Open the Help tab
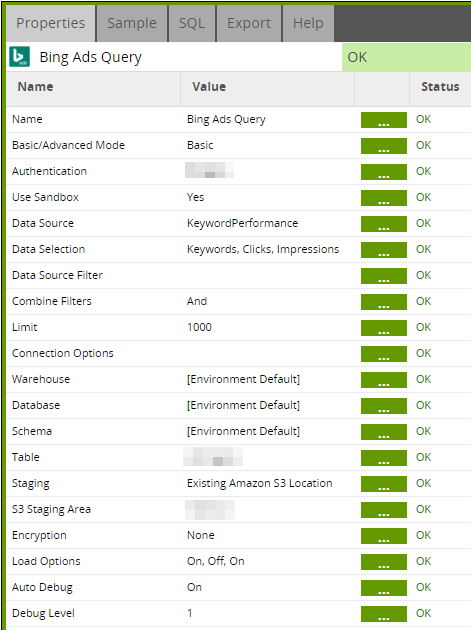 pos(308,23)
